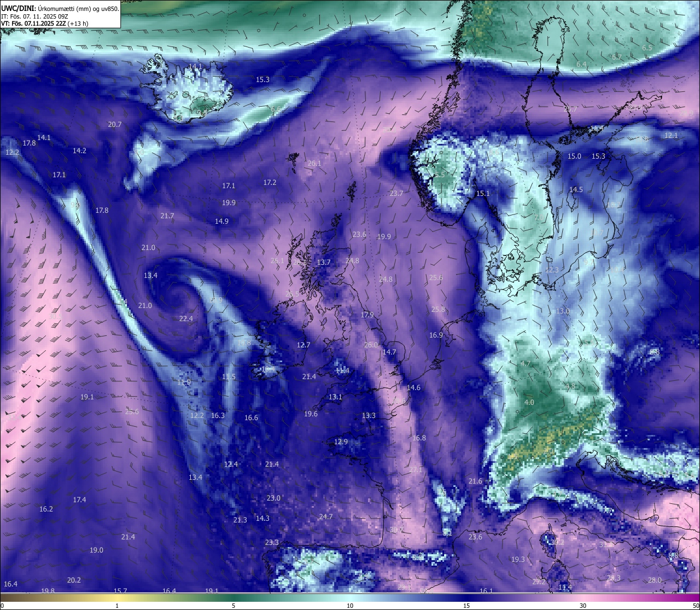Click the 30 label on the color scale
700x610 pixels.
[583, 606]
